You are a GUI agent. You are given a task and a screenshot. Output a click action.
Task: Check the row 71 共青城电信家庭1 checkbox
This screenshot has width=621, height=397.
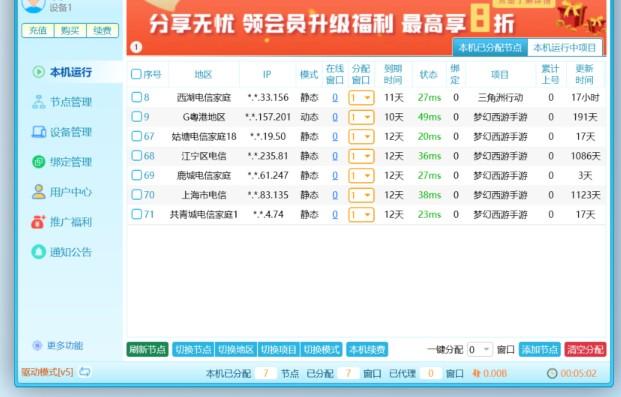pyautogui.click(x=136, y=214)
